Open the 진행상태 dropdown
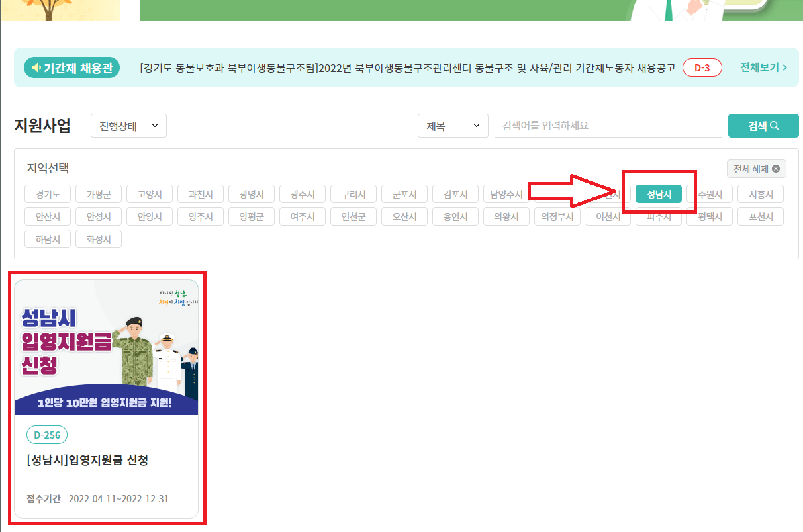 point(128,126)
